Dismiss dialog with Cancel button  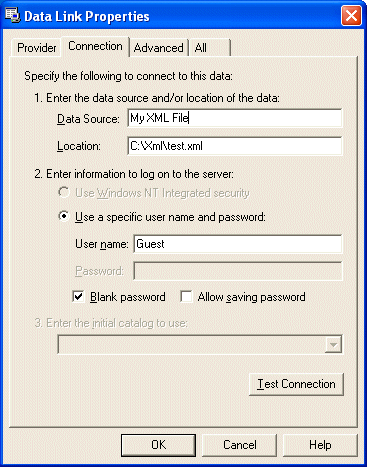point(240,445)
